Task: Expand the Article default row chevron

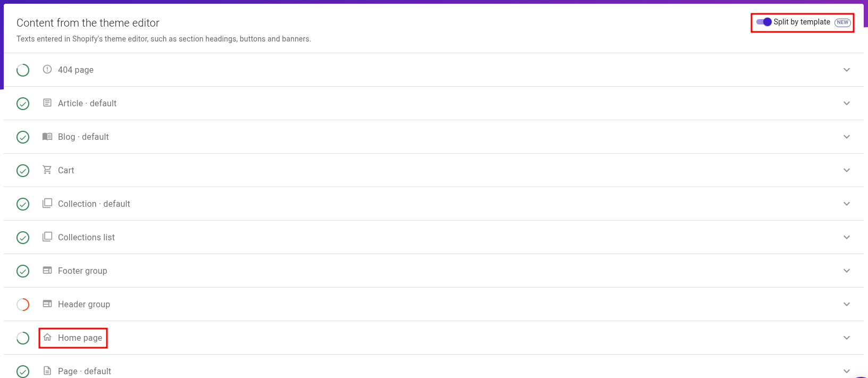Action: 847,103
